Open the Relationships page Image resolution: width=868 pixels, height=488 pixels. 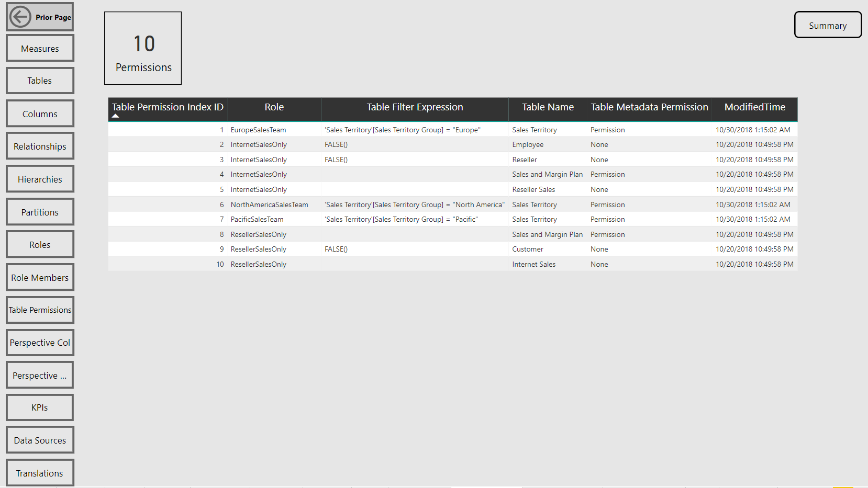tap(40, 146)
